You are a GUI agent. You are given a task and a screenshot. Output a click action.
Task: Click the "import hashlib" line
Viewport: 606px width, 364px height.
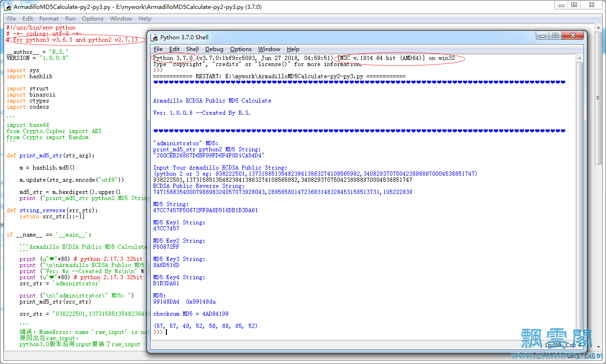pos(29,76)
